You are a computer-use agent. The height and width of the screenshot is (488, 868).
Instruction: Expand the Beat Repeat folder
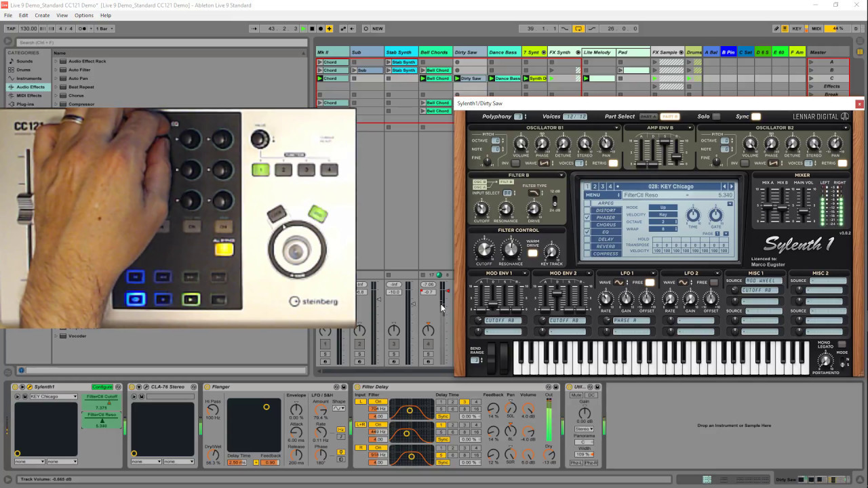tap(56, 87)
